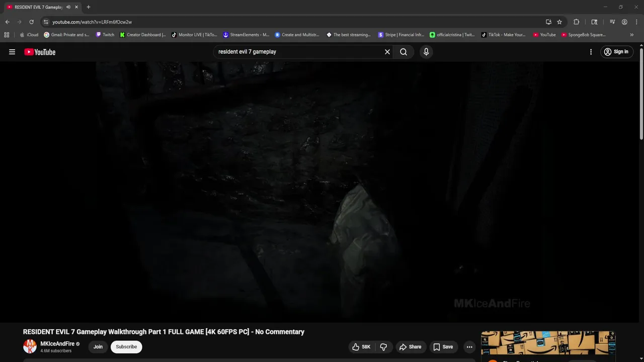Open the iCloud bookmark
This screenshot has height=362, width=644.
tap(29, 35)
